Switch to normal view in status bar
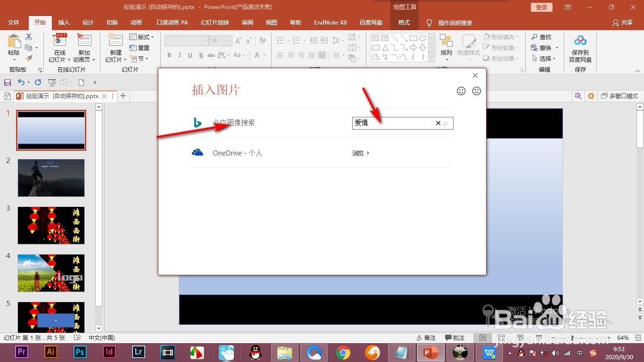 482,338
